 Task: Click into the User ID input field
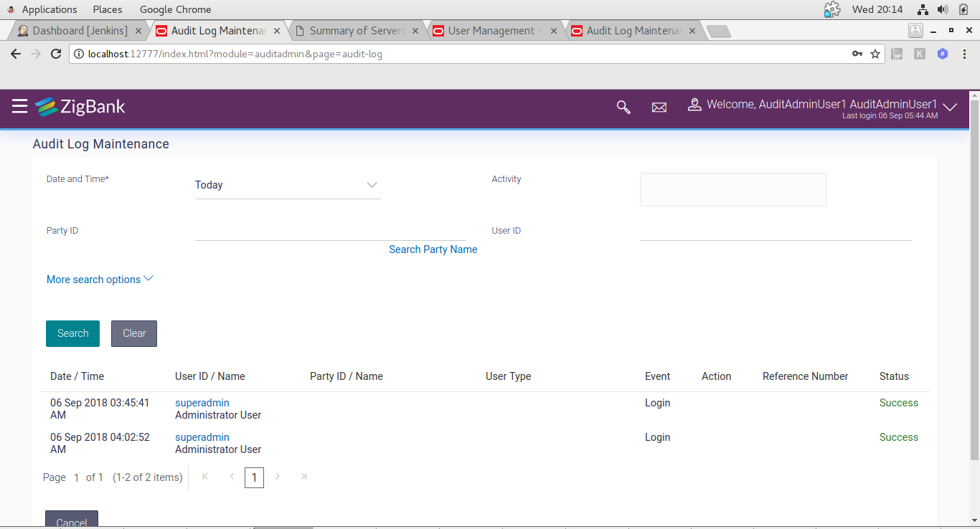(x=776, y=231)
